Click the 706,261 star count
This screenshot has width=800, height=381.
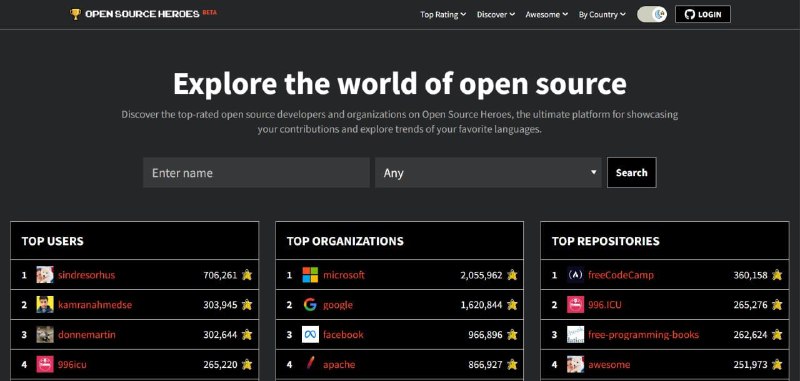tap(220, 275)
